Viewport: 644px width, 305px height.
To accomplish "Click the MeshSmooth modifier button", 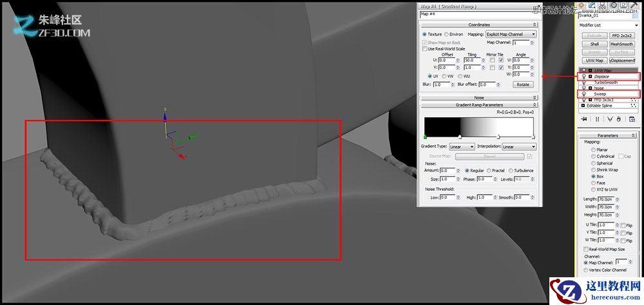I will coord(622,44).
